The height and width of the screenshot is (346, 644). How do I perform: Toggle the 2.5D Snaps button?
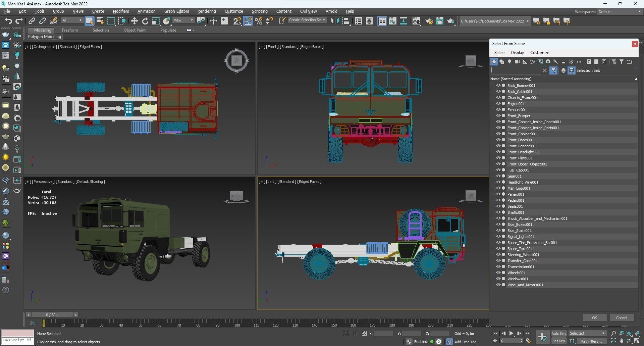(x=237, y=21)
